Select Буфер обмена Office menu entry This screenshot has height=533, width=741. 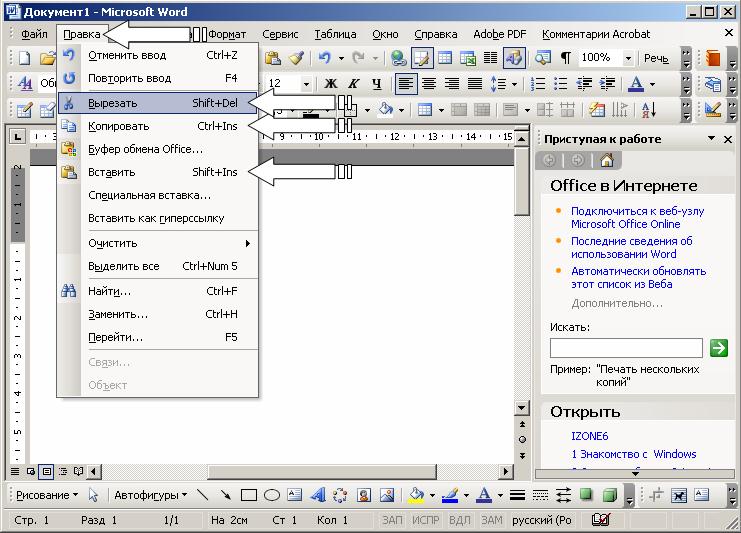point(158,149)
